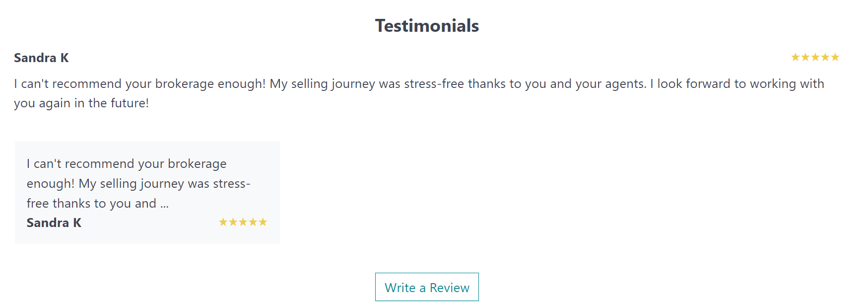The height and width of the screenshot is (306, 868).
Task: Click the last star of the top-right rating
Action: [x=834, y=57]
